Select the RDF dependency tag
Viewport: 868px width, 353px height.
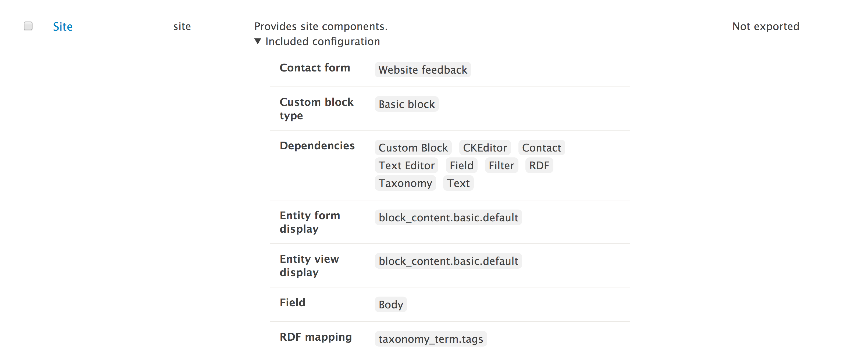coord(539,165)
